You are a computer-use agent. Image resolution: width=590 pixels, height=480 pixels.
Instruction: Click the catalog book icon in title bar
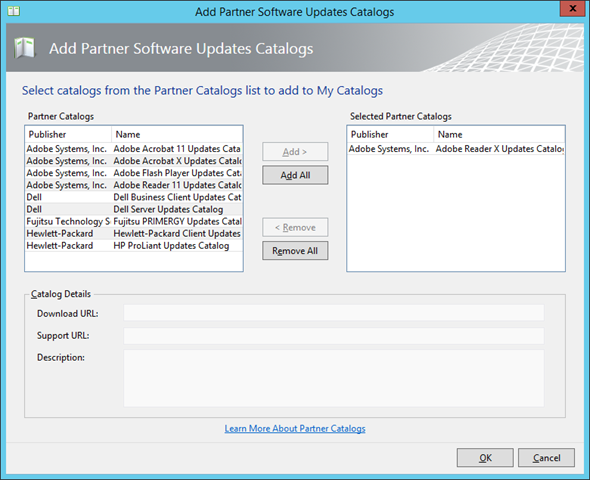[x=14, y=11]
